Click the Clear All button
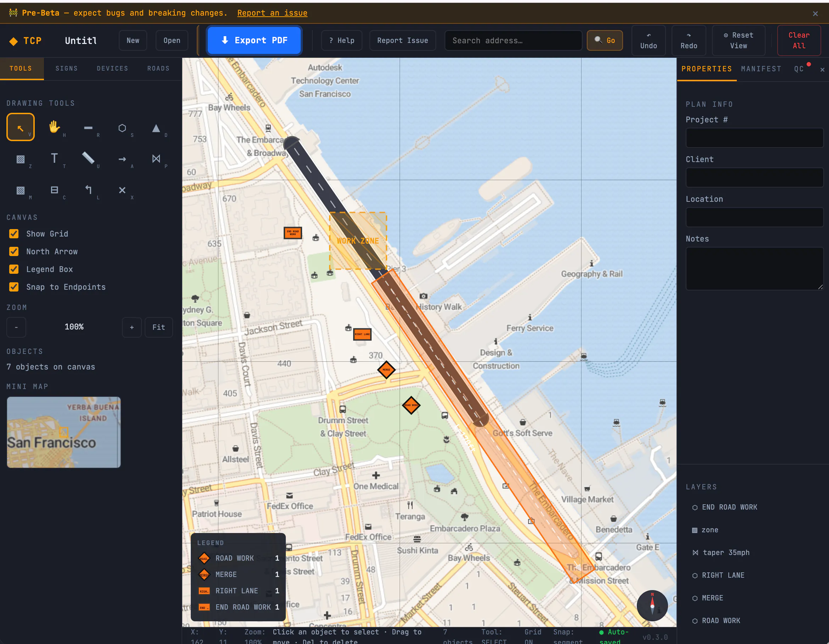829x644 pixels. point(799,40)
